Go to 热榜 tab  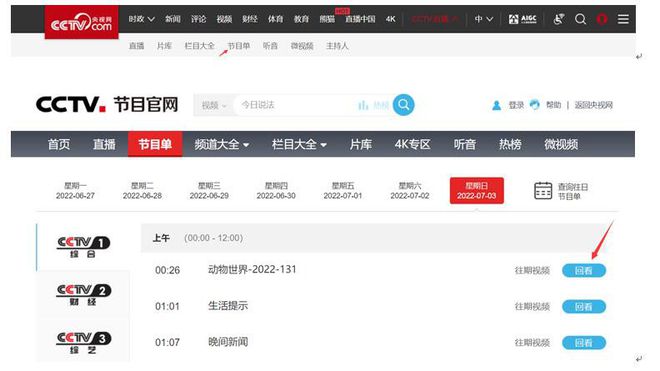tap(510, 144)
